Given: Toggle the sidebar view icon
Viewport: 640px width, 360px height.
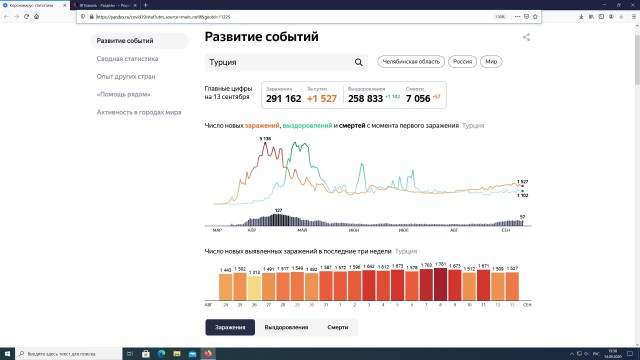Looking at the screenshot, I should pyautogui.click(x=601, y=17).
